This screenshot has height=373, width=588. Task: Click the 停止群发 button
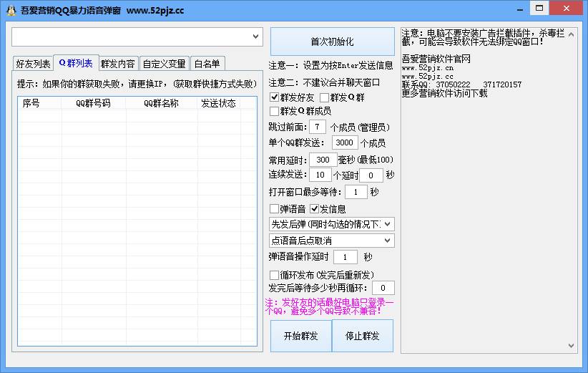click(x=362, y=336)
